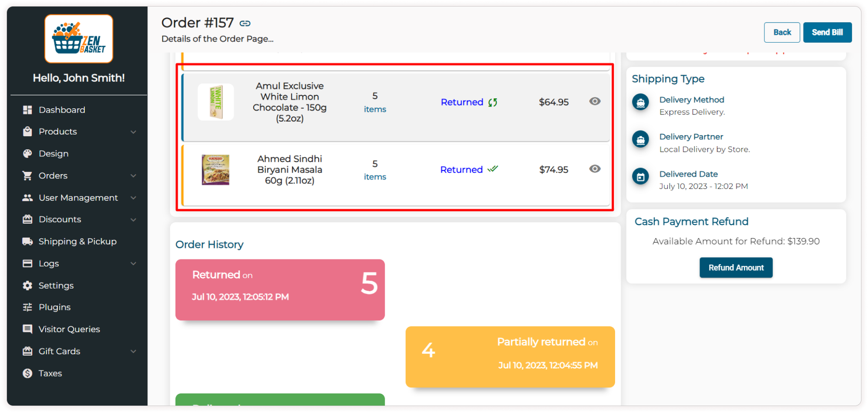The image size is (868, 413).
Task: Click the Amul chocolate product thumbnail
Action: pos(216,102)
